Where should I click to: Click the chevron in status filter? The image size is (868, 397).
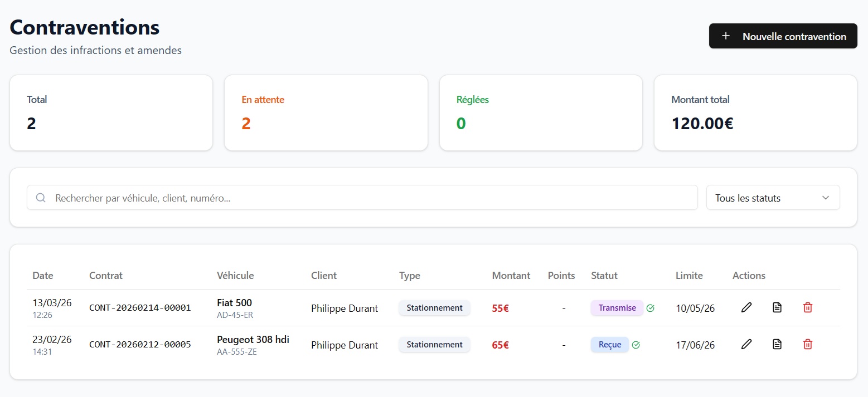[826, 198]
